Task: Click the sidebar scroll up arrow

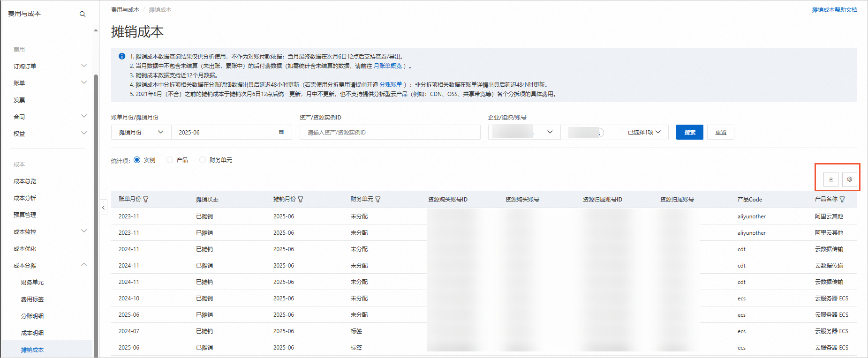Action: [x=96, y=30]
